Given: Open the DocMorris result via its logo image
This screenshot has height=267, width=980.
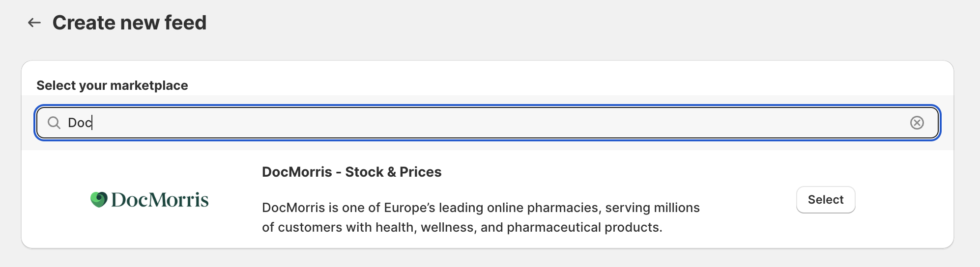Looking at the screenshot, I should click(x=149, y=199).
